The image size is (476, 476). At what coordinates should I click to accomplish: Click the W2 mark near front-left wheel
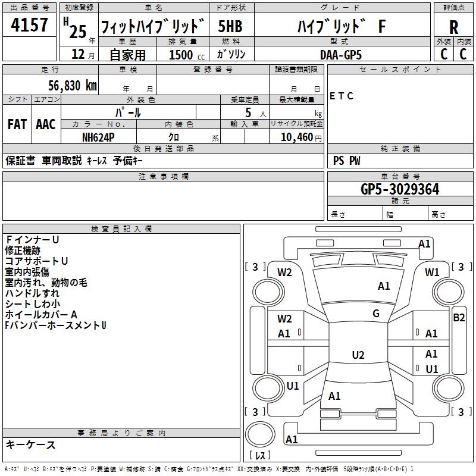[x=284, y=273]
